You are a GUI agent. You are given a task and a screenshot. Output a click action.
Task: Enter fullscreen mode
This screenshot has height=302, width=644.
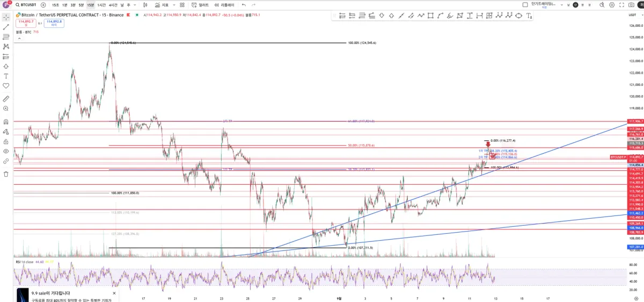pyautogui.click(x=621, y=5)
